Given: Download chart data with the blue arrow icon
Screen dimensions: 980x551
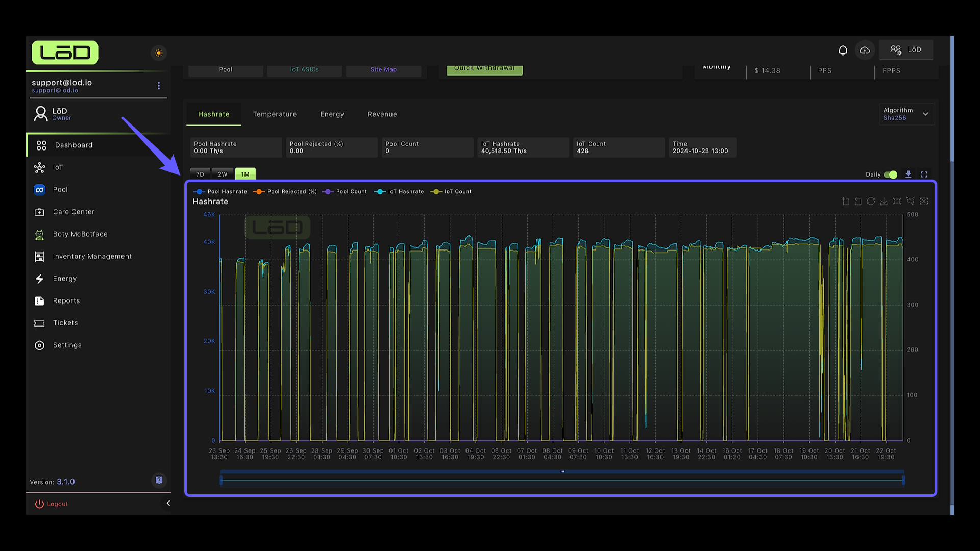Looking at the screenshot, I should tap(909, 174).
